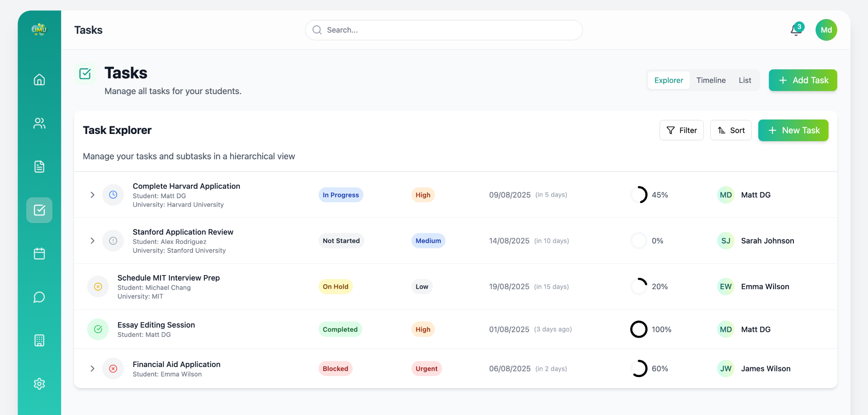868x415 pixels.
Task: Switch to the List view tab
Action: [x=745, y=80]
